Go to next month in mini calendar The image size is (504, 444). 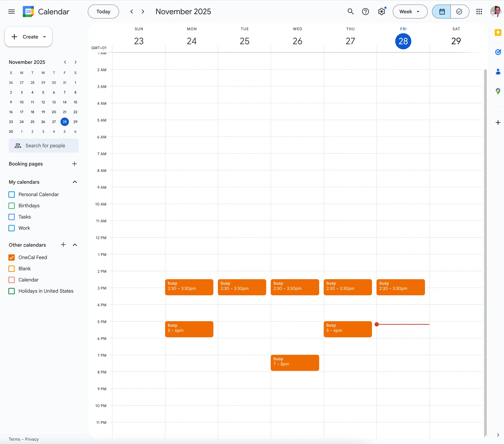75,62
